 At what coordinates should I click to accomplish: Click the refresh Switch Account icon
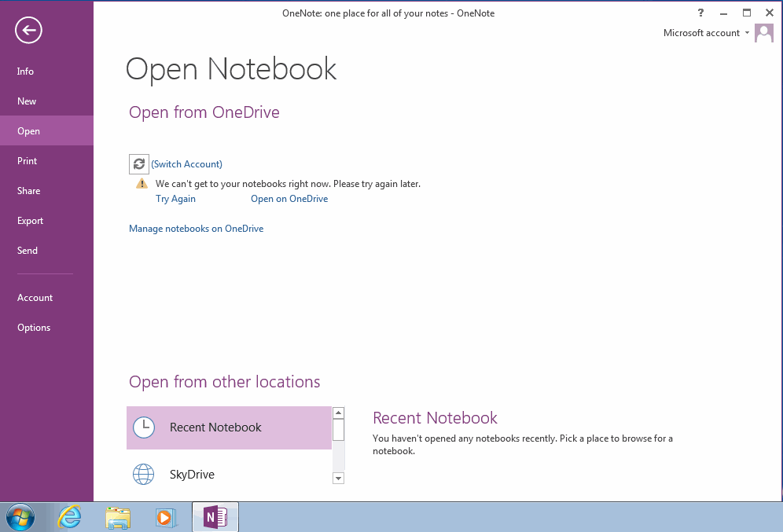(139, 163)
